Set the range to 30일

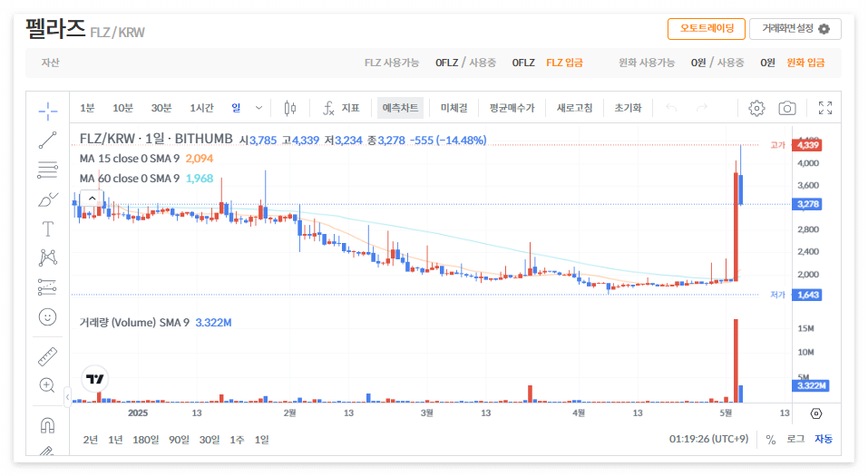(210, 440)
